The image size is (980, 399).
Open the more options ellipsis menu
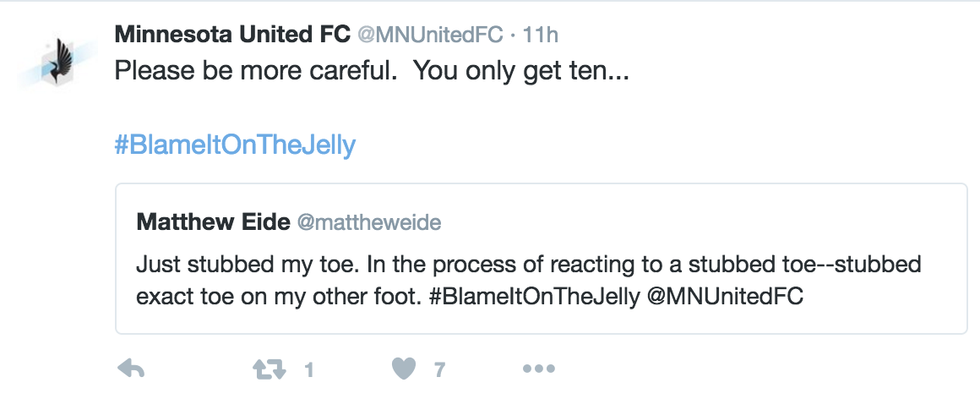point(539,369)
